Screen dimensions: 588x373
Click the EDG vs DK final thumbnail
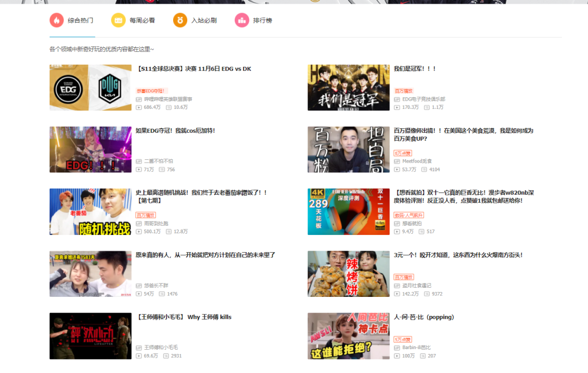tap(90, 88)
